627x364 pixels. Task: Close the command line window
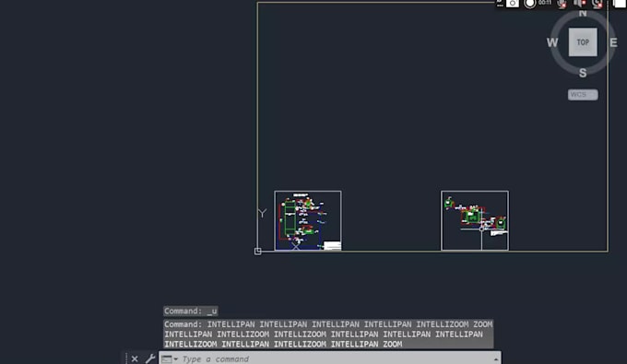pos(135,358)
